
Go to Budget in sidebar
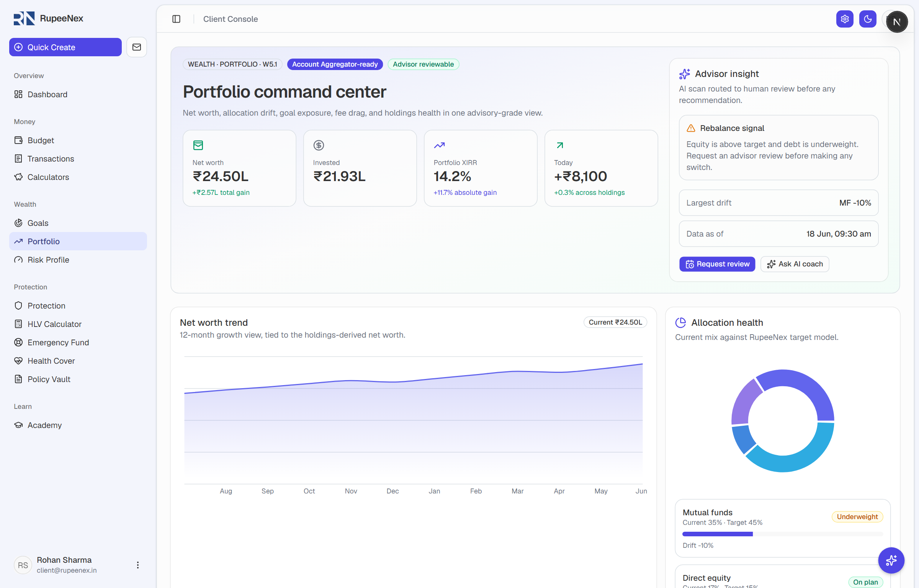tap(78, 140)
